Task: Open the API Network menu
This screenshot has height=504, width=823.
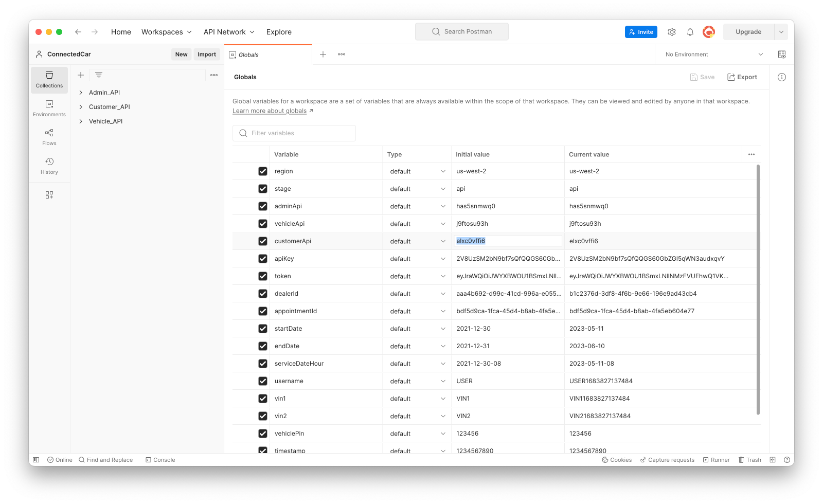Action: point(229,32)
